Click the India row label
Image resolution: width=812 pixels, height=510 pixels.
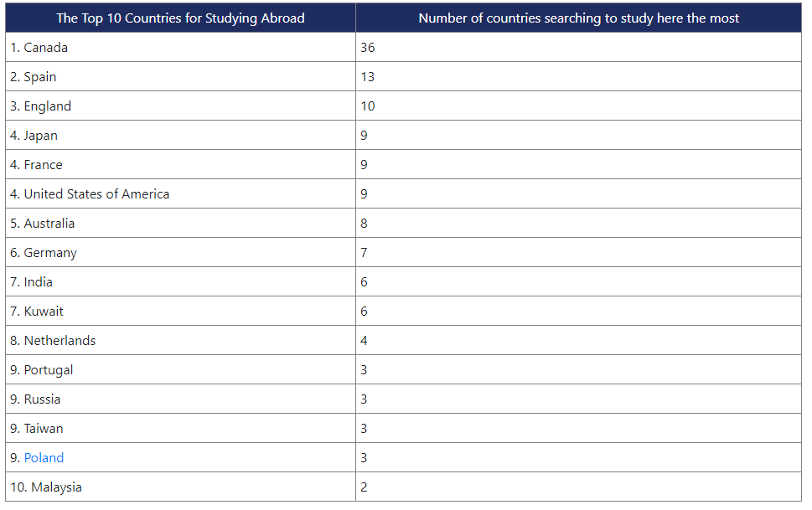[32, 281]
